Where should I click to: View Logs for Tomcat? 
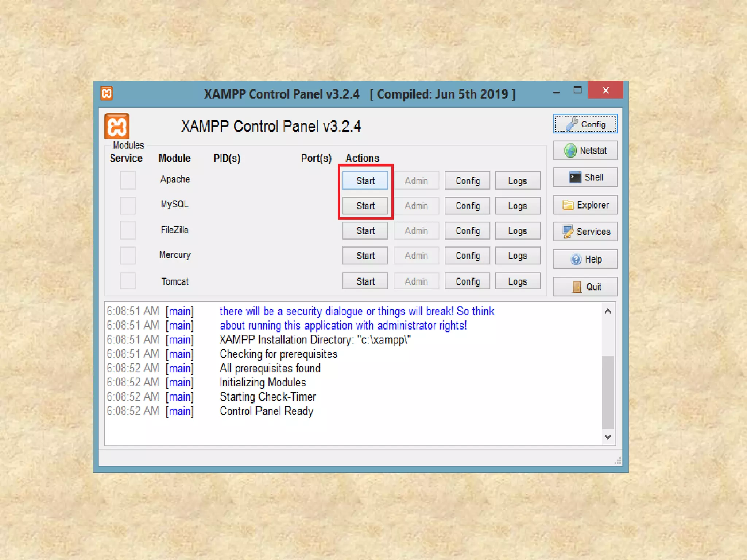click(518, 281)
